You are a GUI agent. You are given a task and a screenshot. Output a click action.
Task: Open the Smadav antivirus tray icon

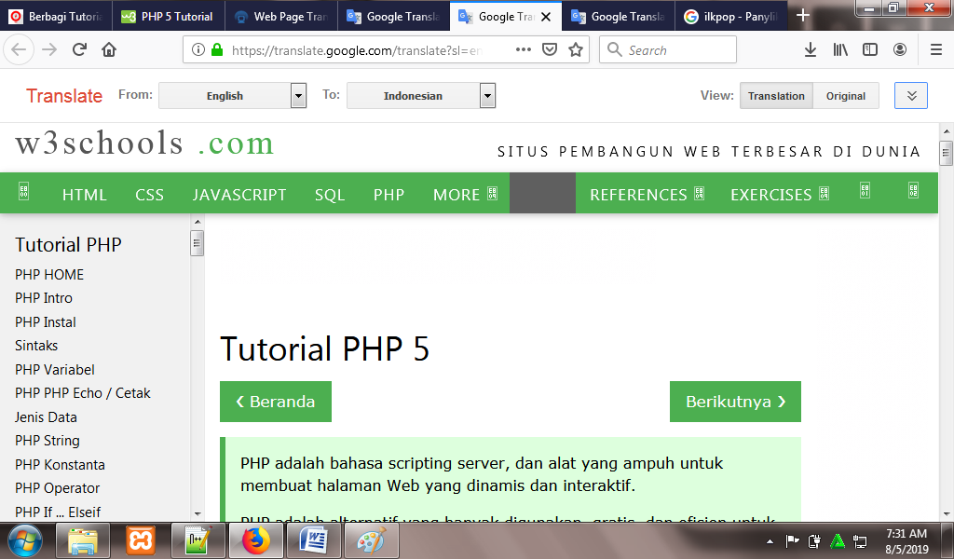[836, 540]
